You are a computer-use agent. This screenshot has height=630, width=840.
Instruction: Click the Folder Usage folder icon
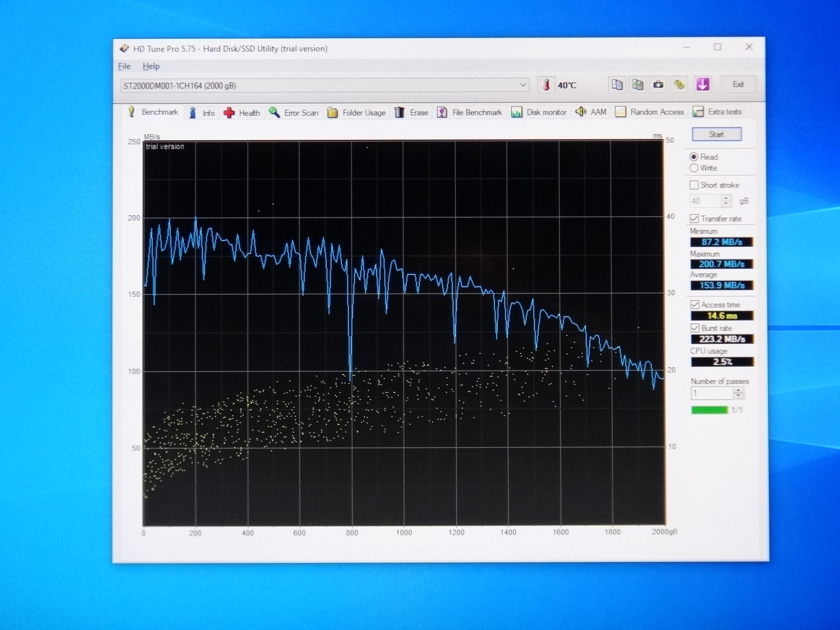click(332, 113)
